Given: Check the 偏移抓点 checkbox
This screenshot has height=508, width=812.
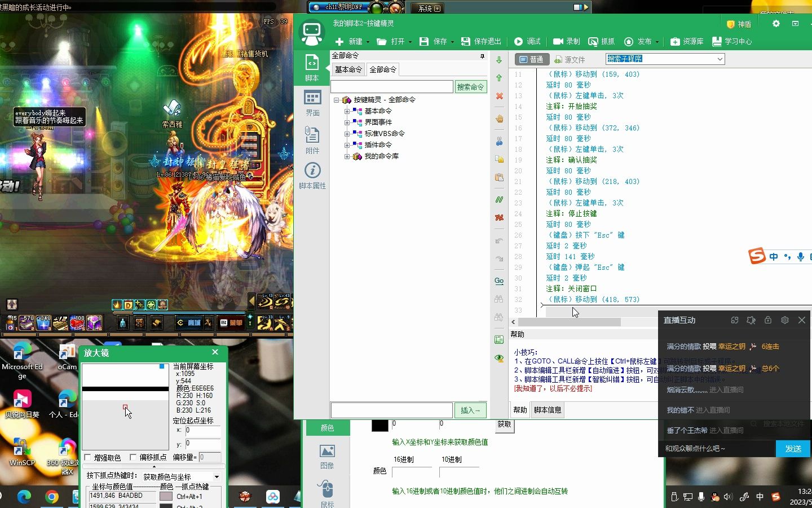Looking at the screenshot, I should (x=133, y=457).
